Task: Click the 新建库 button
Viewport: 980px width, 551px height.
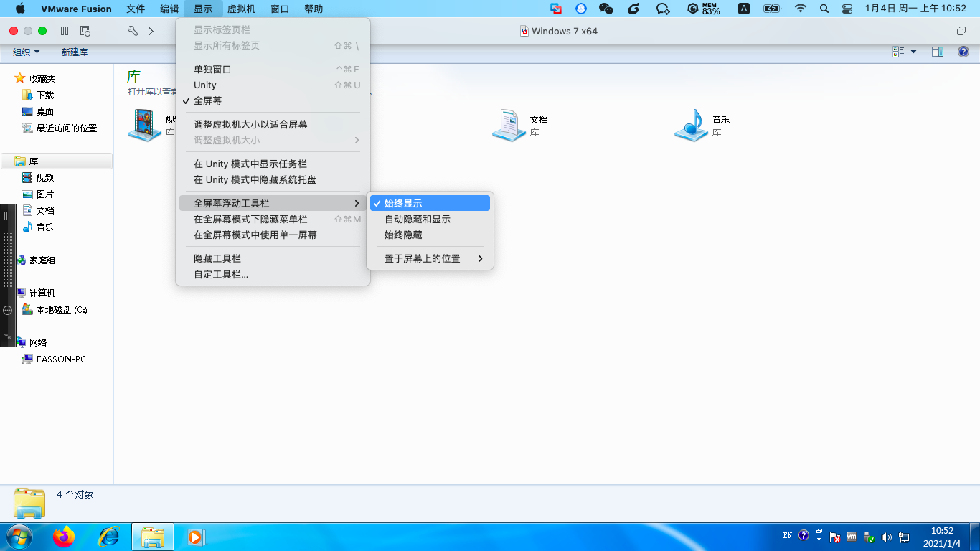Action: [x=75, y=52]
